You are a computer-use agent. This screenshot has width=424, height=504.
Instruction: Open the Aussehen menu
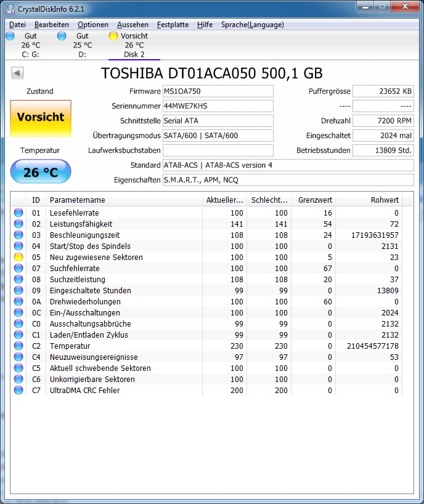coord(132,25)
